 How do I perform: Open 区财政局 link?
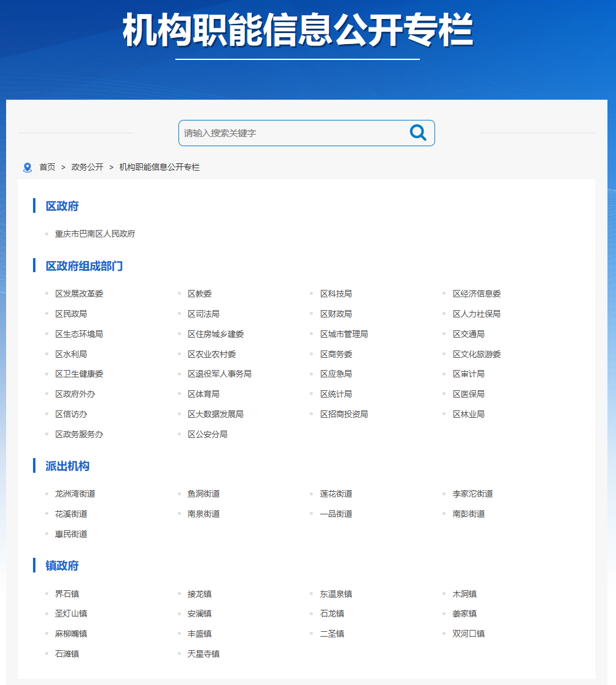point(335,314)
